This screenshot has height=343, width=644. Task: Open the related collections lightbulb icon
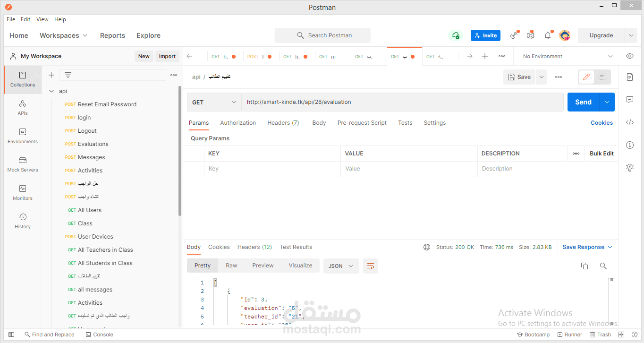point(630,167)
